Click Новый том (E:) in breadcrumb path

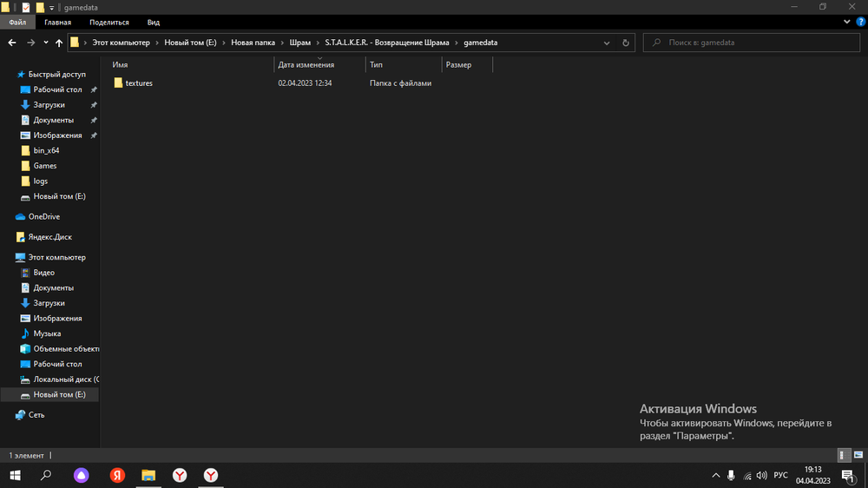(190, 43)
